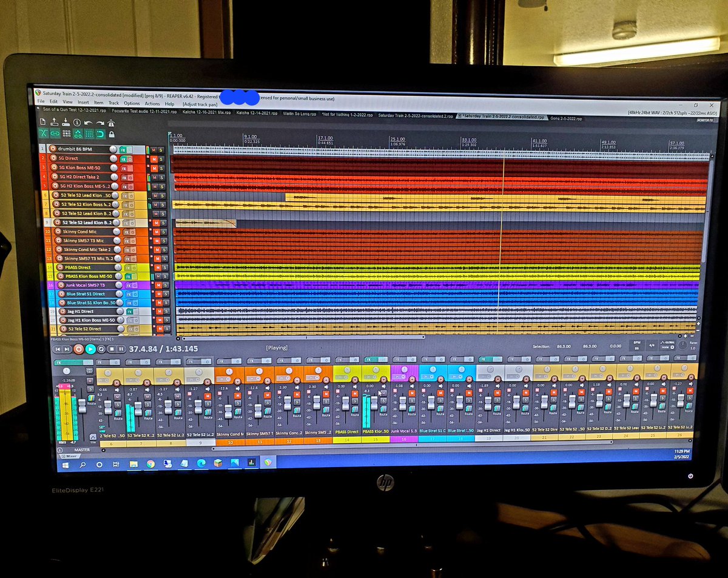Toggle the metronome icon in toolbar
Image resolution: width=728 pixels, height=578 pixels.
point(111,123)
